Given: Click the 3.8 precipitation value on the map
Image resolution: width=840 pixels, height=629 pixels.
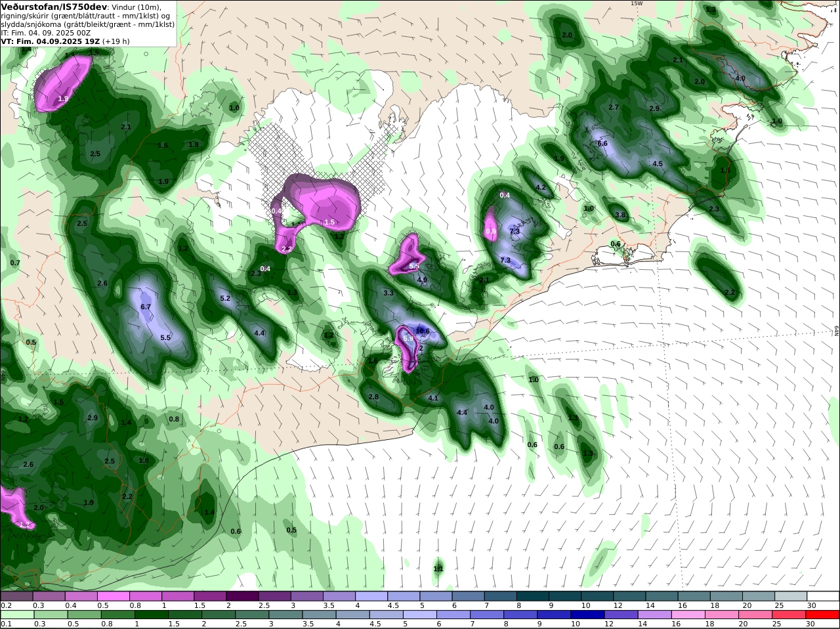Looking at the screenshot, I should (620, 215).
